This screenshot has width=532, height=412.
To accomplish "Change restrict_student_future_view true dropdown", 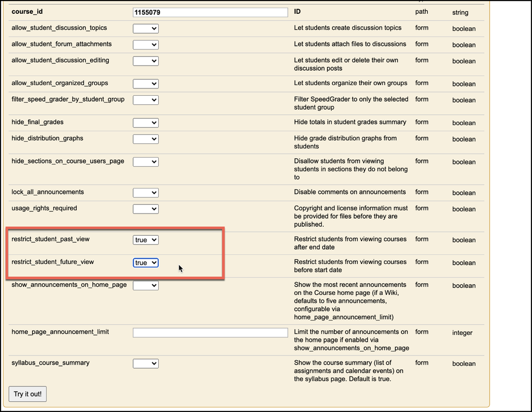I will pos(145,263).
